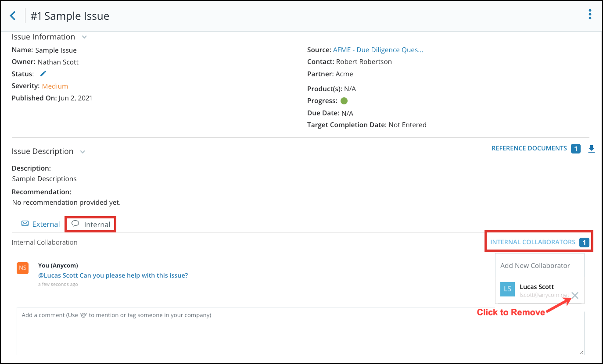The image size is (603, 364).
Task: Go back using the left chevron arrow
Action: (x=13, y=16)
